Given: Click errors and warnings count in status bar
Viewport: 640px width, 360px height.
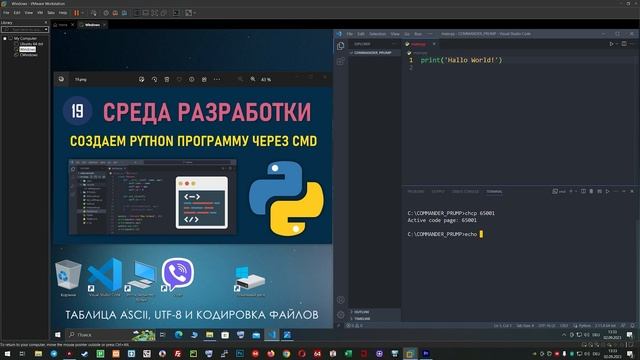Looking at the screenshot, I should [354, 326].
